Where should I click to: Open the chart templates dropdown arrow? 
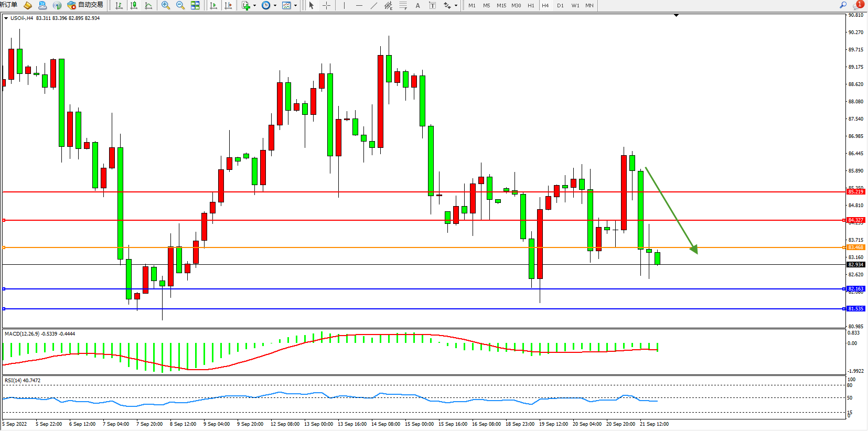click(295, 6)
